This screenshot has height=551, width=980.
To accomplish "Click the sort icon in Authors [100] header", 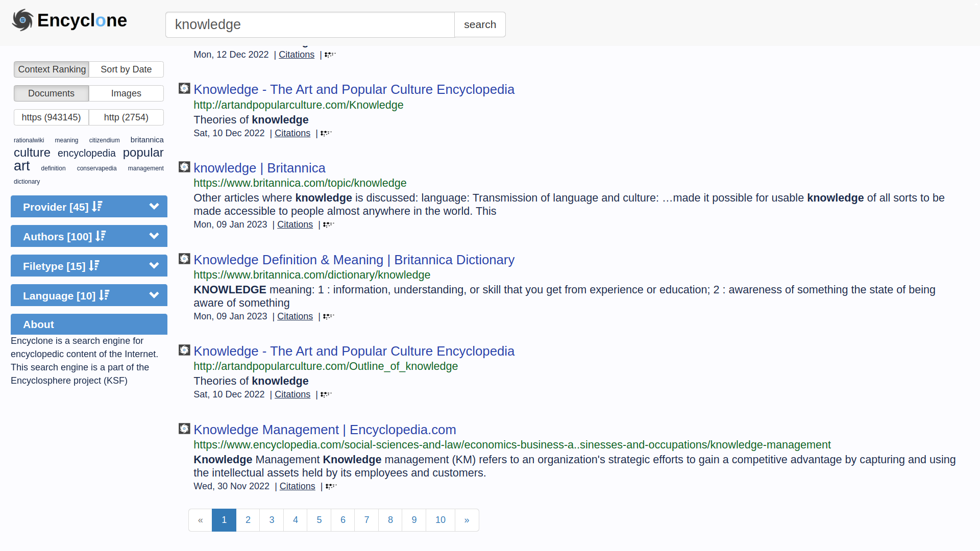I will 101,236.
